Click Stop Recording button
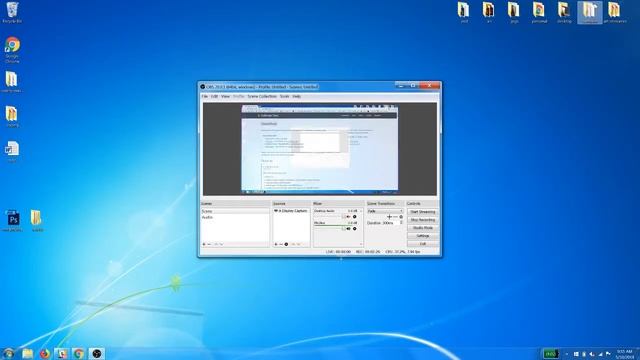The image size is (640, 360). (423, 220)
